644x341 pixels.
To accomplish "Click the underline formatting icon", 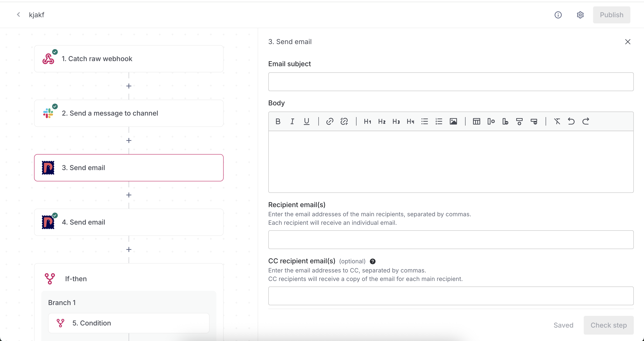I will tap(306, 121).
